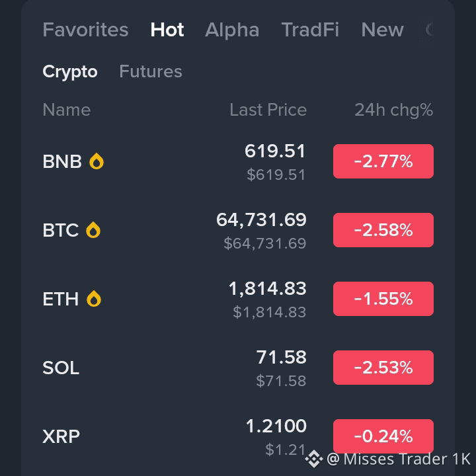Click the Binance logo in the watermark
The height and width of the screenshot is (476, 476).
(x=314, y=459)
